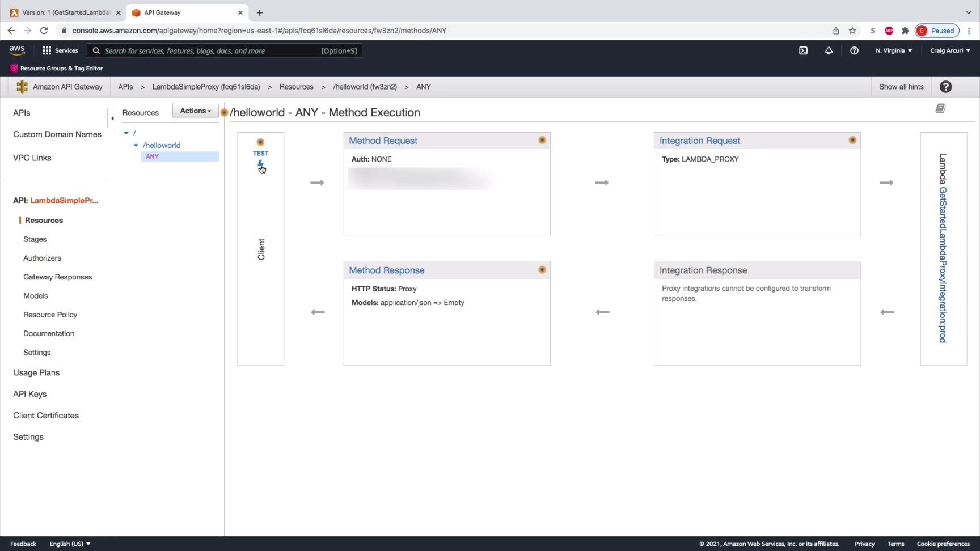Click the AWS logo home icon
The height and width of the screenshot is (551, 980).
click(x=17, y=50)
